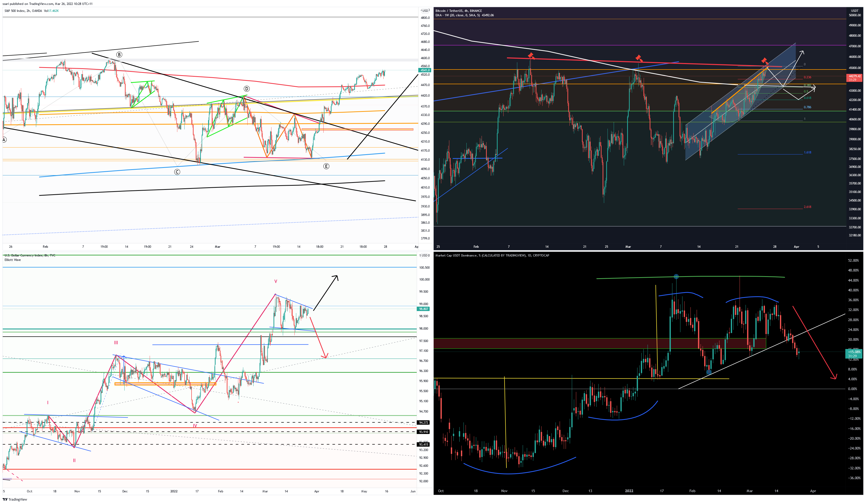Click the 4800.0 price on S&P axis

point(425,18)
